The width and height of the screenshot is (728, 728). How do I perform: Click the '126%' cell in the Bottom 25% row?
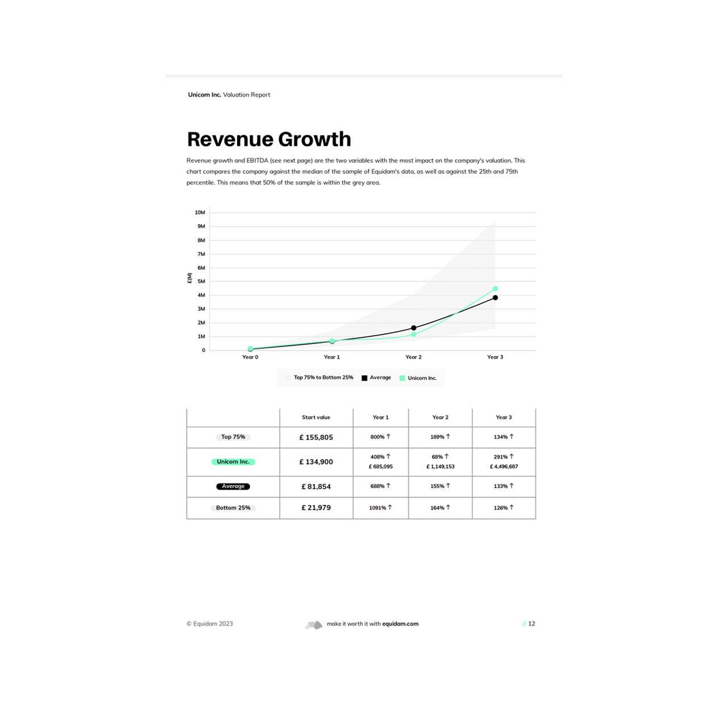(x=504, y=508)
